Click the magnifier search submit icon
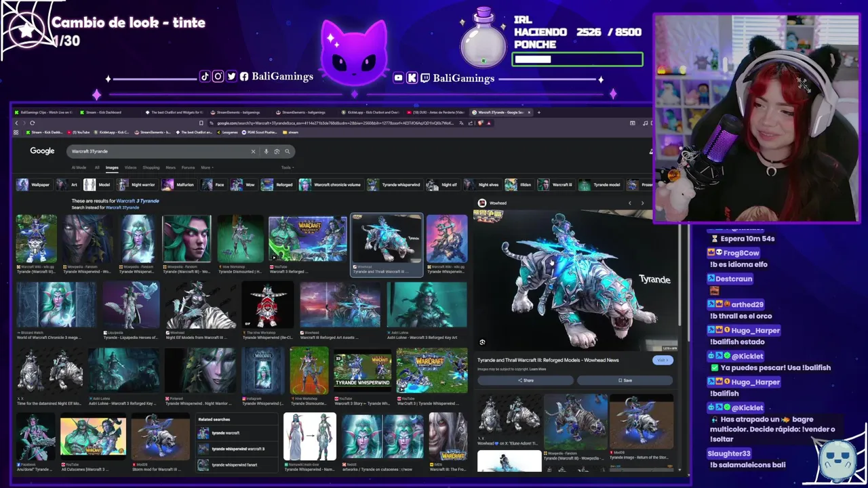Viewport: 868px width, 488px height. 288,151
